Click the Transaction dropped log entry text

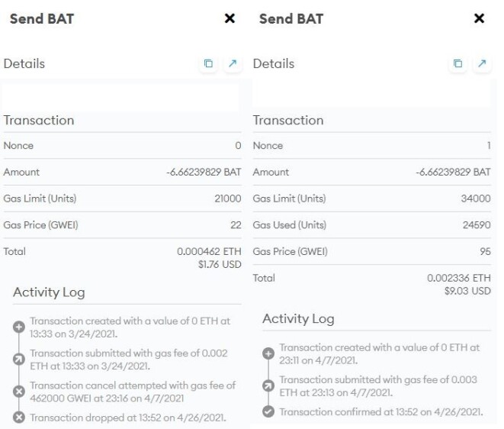click(x=128, y=418)
